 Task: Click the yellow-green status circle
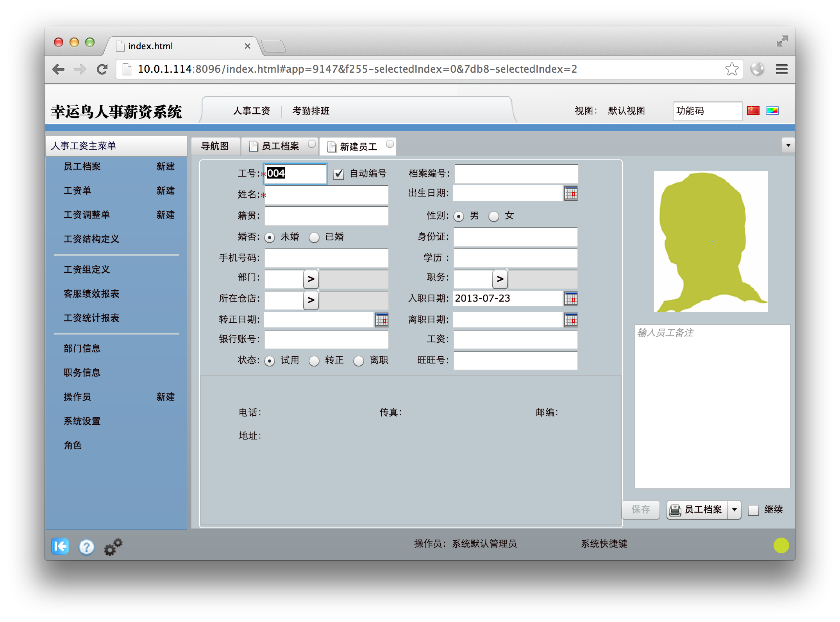click(781, 545)
